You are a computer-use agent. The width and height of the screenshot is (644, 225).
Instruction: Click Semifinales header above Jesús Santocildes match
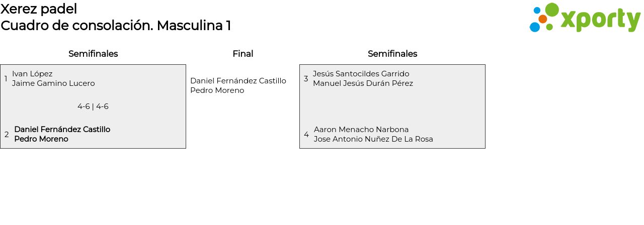tap(392, 54)
